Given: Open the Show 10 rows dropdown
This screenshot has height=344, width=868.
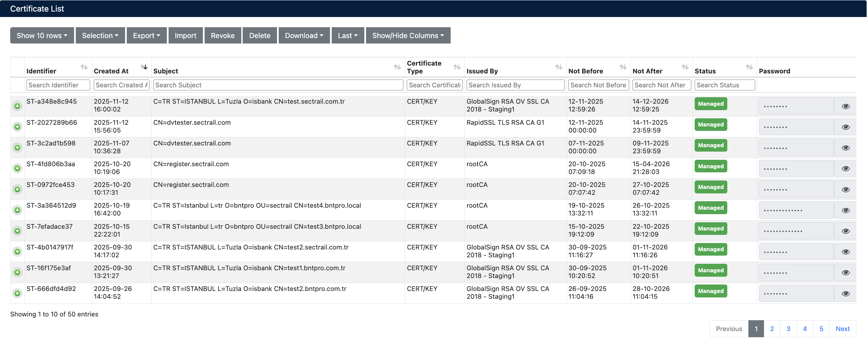Looking at the screenshot, I should pos(42,36).
